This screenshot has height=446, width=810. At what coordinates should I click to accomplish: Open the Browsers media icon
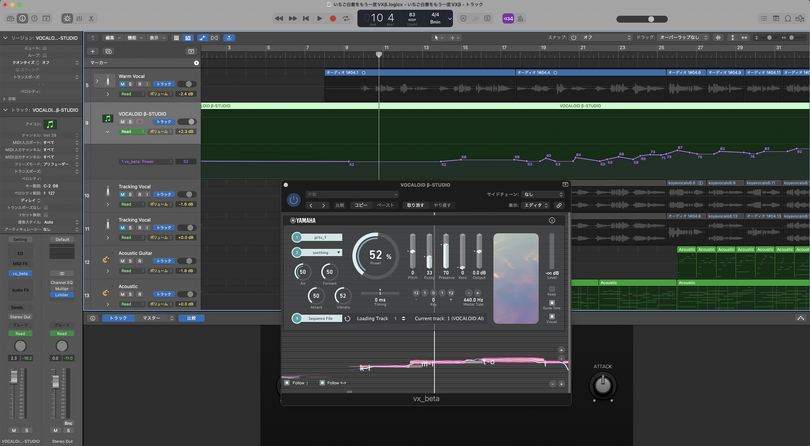point(800,18)
